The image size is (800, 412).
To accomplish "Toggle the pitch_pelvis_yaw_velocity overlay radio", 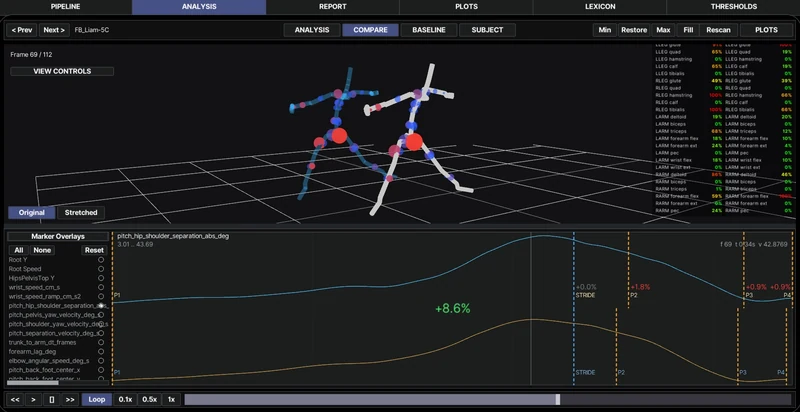I will point(101,315).
